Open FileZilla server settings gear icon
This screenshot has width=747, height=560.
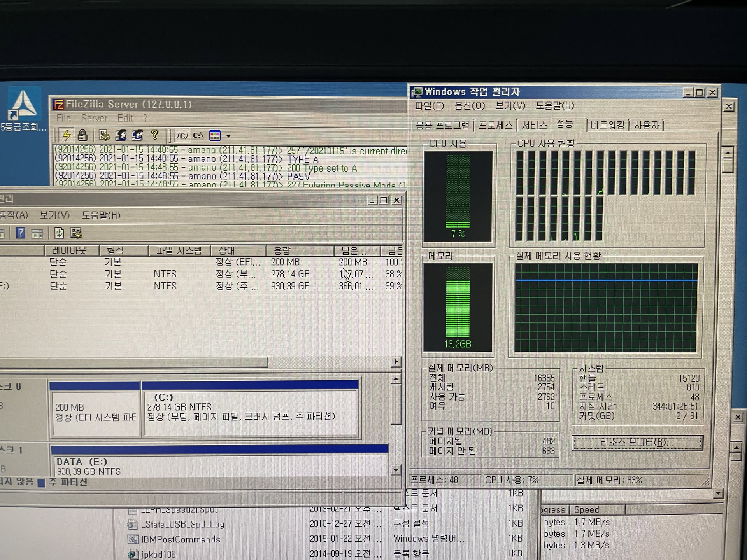[x=104, y=135]
